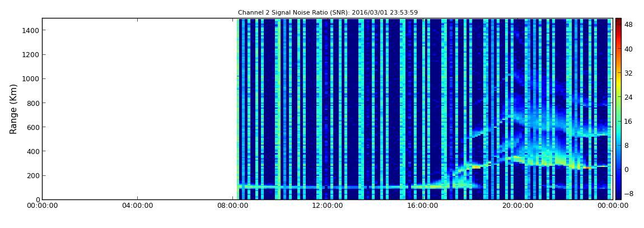Screen dimensions: 644x228
Task: Click the colorbar value 48
Action: [x=628, y=25]
